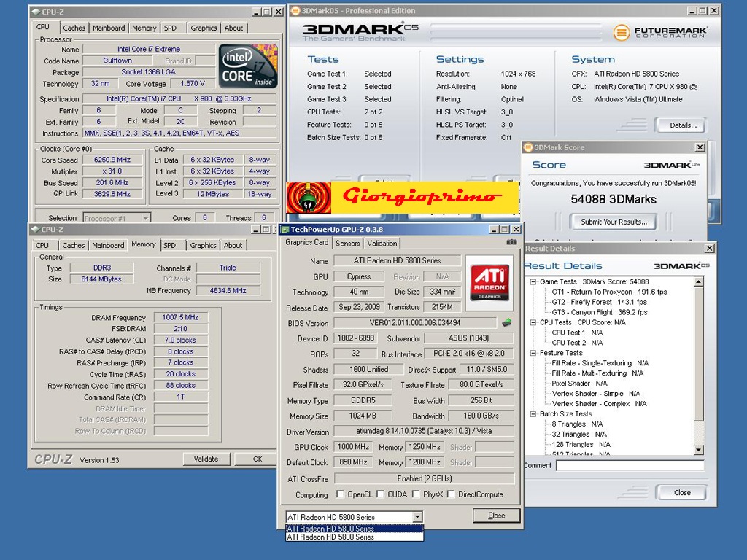
Task: Open SPD tab in the CPU-Z processor window
Action: [x=170, y=28]
